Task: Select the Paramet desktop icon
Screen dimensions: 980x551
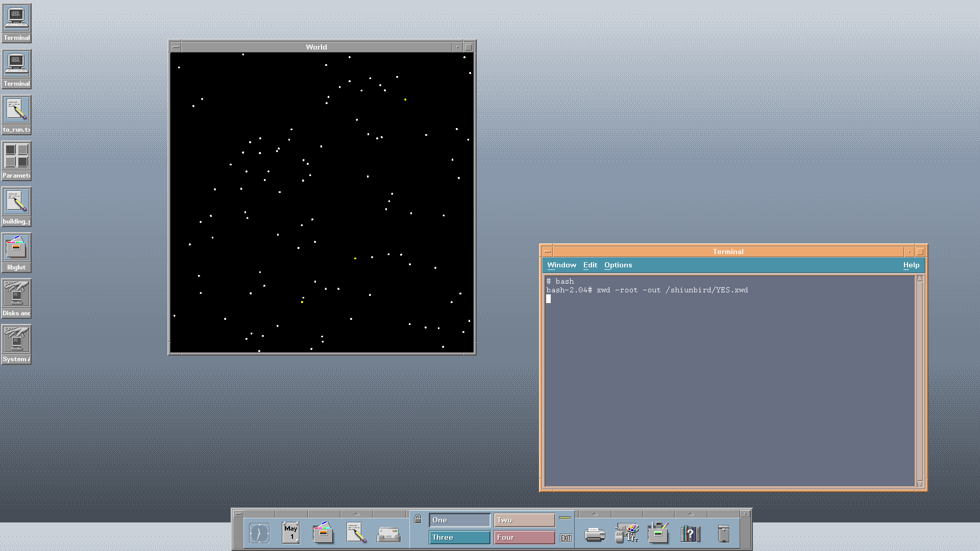Action: (x=16, y=161)
